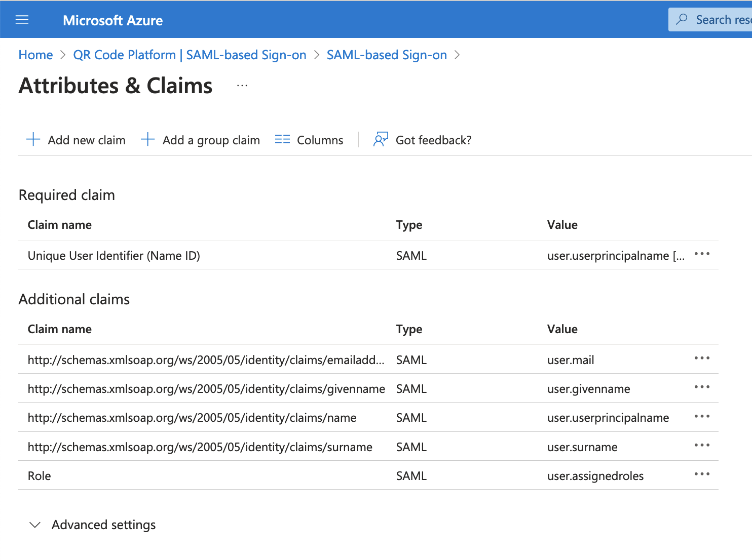Click the user.givenname value cell

pyautogui.click(x=589, y=389)
